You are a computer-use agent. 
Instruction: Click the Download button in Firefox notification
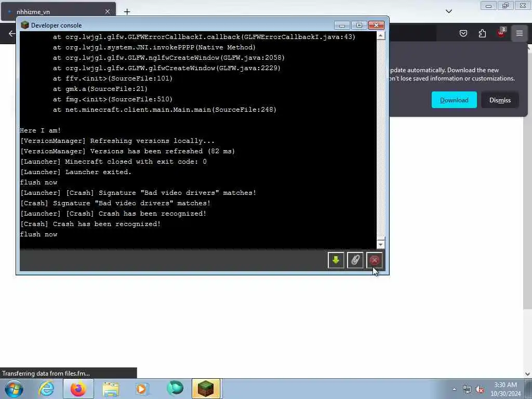point(454,100)
